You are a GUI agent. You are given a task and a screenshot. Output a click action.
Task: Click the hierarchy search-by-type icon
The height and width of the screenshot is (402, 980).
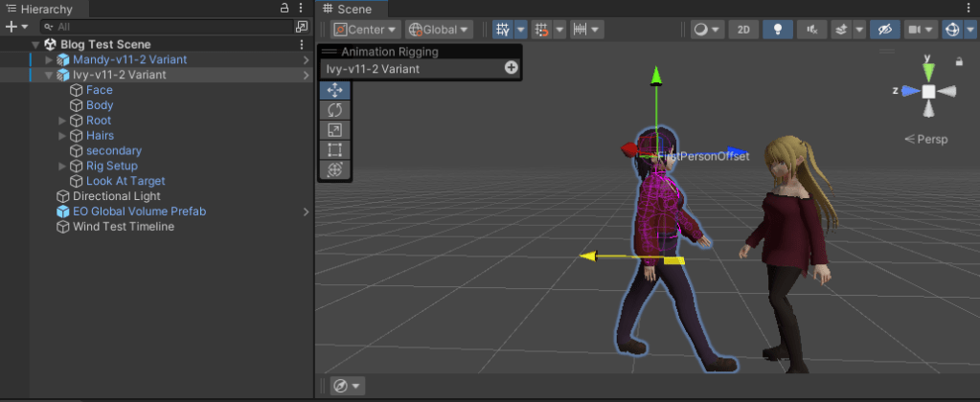point(302,27)
